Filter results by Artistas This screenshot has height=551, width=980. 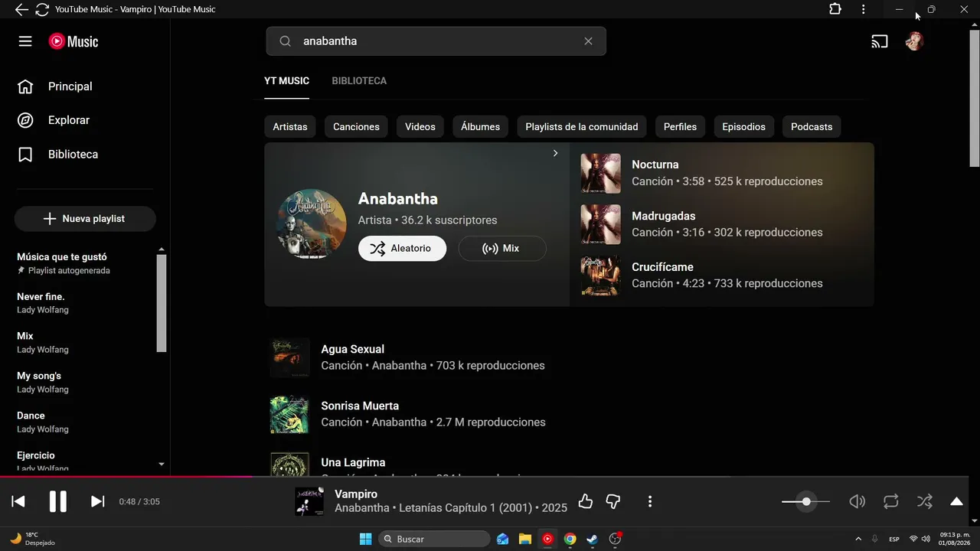tap(290, 126)
